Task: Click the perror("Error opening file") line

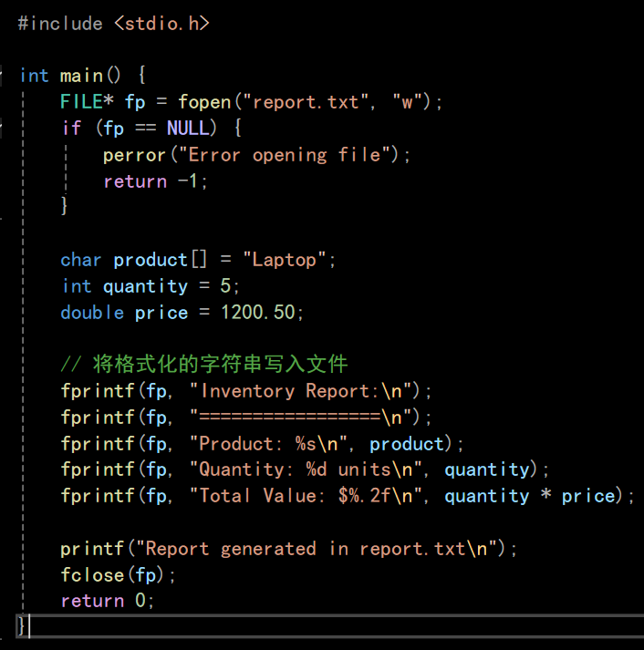Action: point(256,155)
